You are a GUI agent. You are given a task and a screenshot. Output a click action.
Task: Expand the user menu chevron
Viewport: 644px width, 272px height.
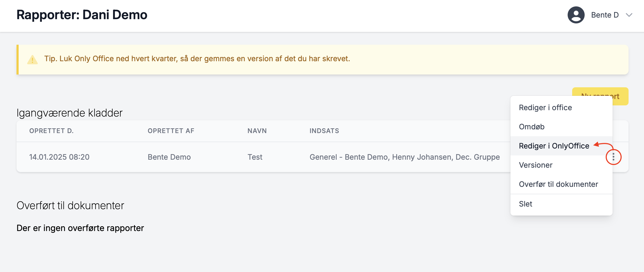click(629, 15)
